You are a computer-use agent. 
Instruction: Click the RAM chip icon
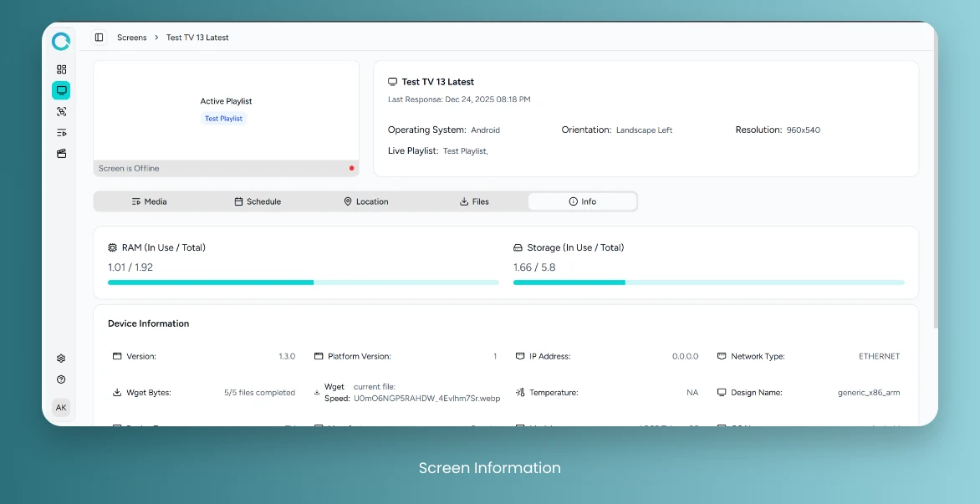[x=113, y=247]
